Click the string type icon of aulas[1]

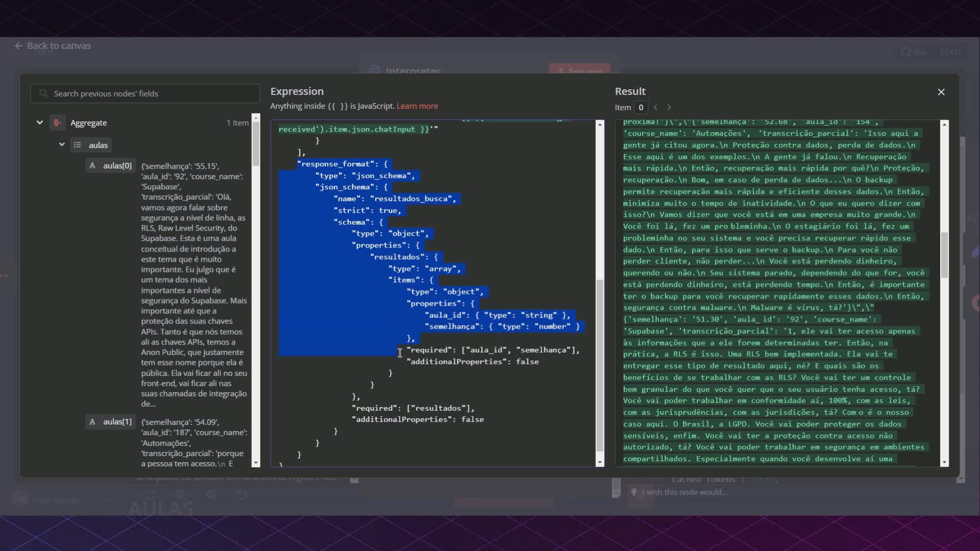point(92,422)
